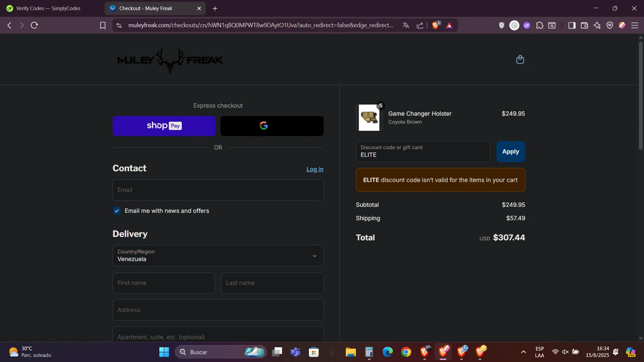
Task: Click the translate page icon
Action: coord(406,25)
